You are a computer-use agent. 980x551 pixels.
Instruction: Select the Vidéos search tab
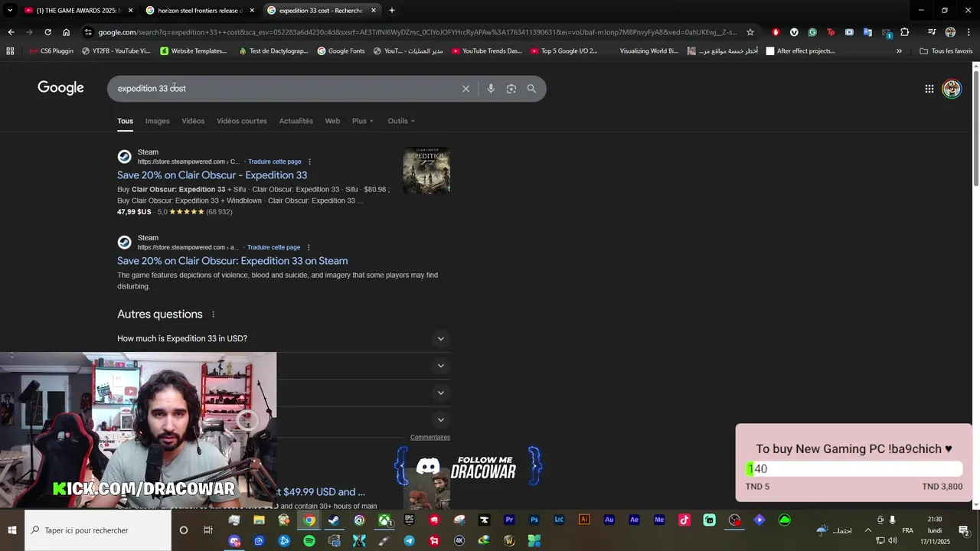point(193,121)
